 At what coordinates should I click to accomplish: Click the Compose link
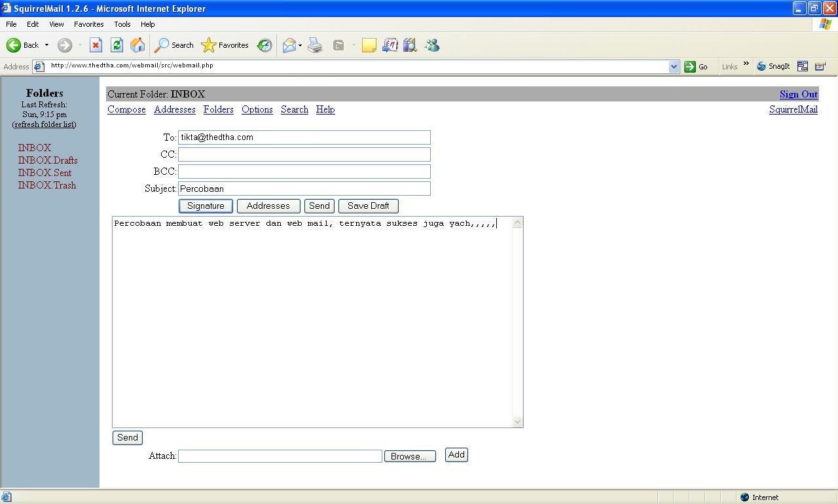(x=126, y=109)
